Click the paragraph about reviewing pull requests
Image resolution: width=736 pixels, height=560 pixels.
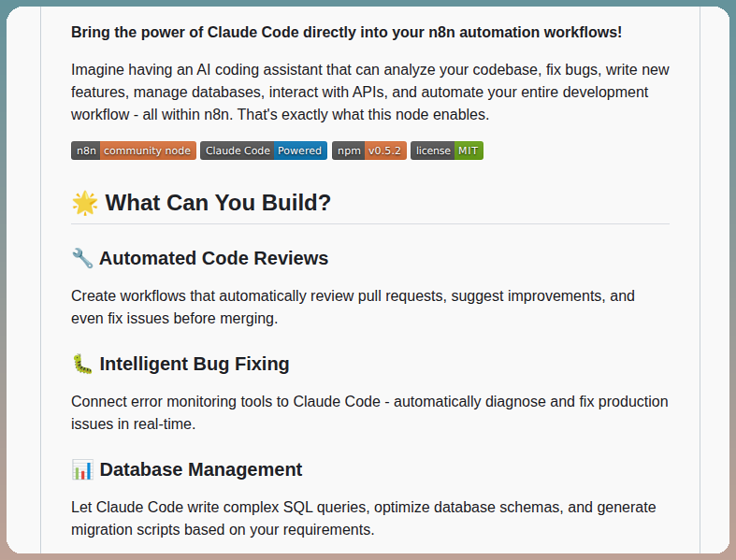coord(353,307)
